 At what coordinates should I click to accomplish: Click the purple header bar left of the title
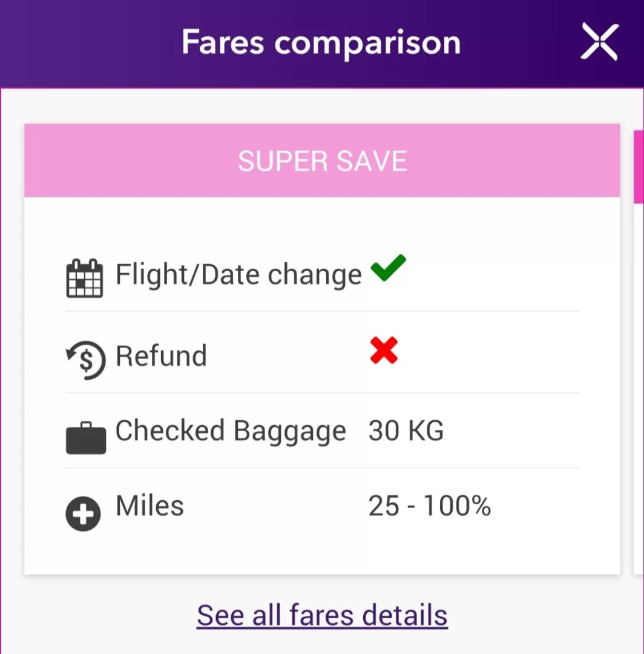point(91,42)
